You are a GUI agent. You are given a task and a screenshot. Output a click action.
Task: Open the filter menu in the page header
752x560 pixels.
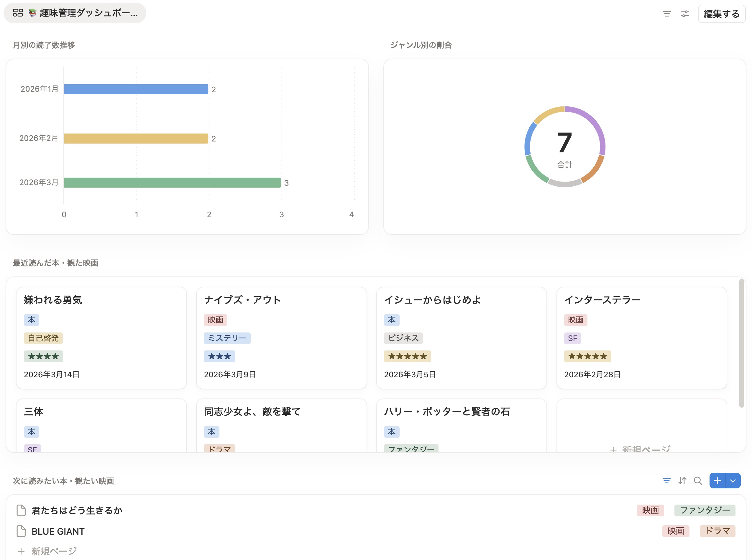click(666, 14)
